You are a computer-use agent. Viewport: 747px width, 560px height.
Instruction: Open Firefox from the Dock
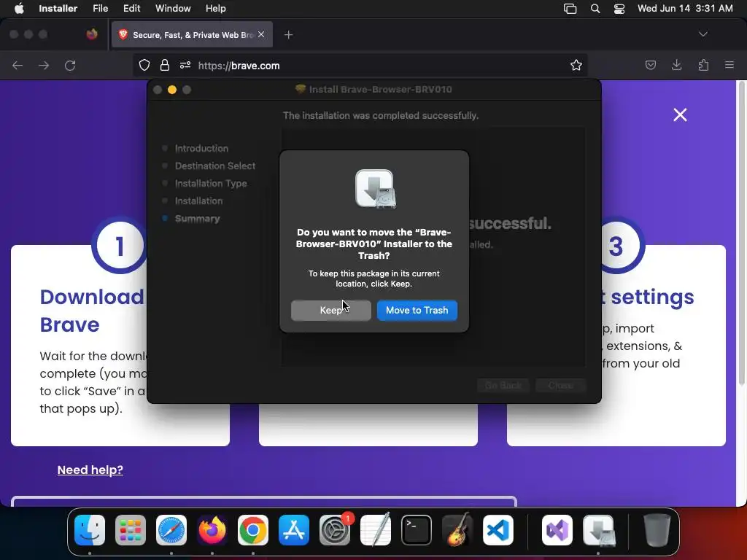coord(212,530)
